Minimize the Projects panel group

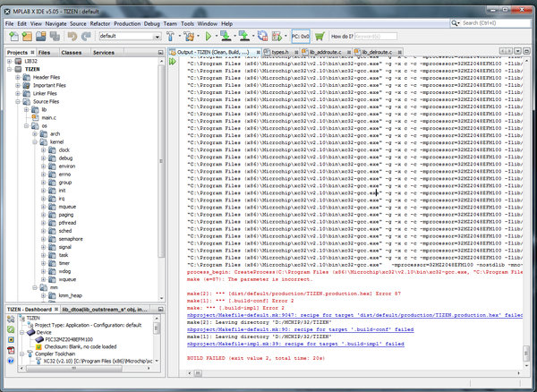(x=160, y=53)
